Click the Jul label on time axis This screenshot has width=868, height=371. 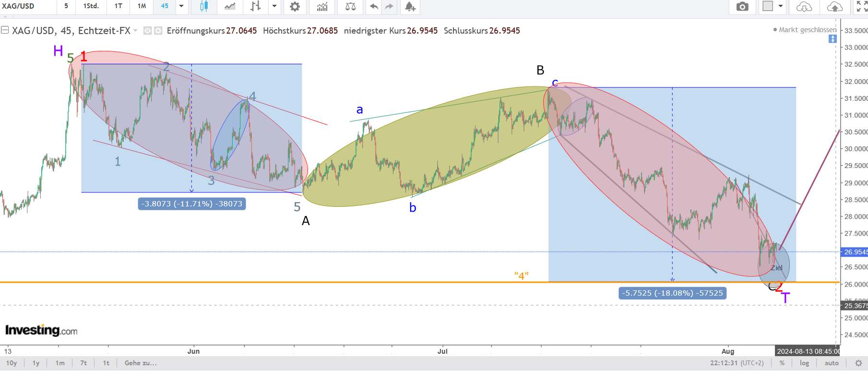tap(442, 351)
